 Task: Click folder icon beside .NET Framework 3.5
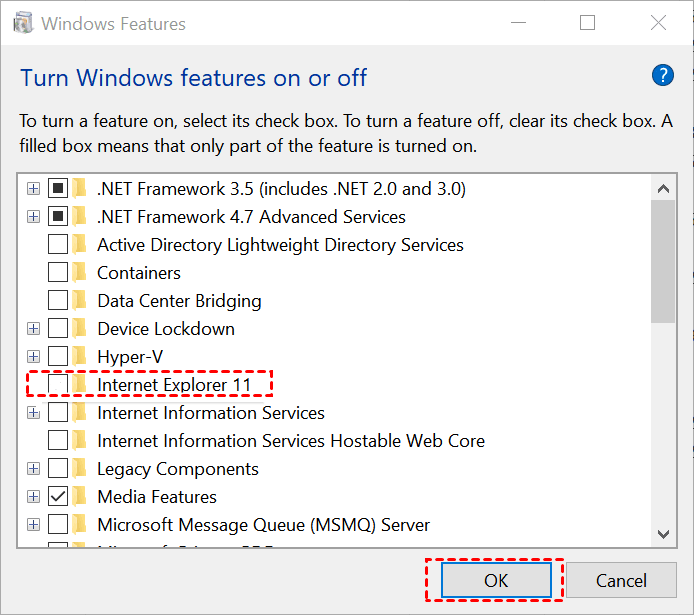tap(80, 189)
